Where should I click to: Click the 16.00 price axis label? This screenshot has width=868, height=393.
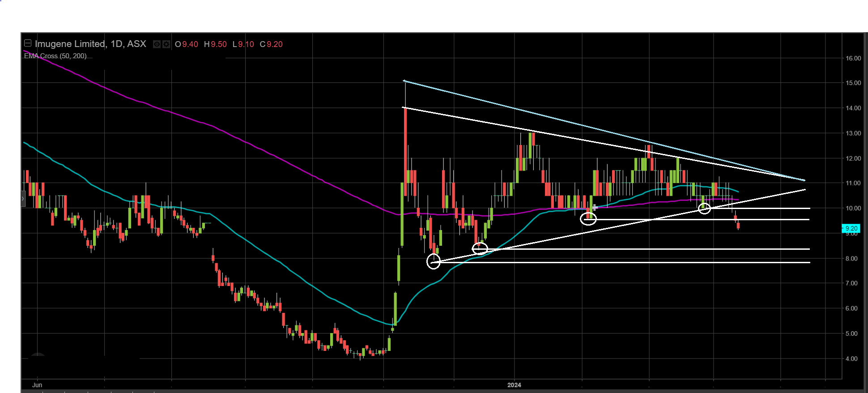853,58
